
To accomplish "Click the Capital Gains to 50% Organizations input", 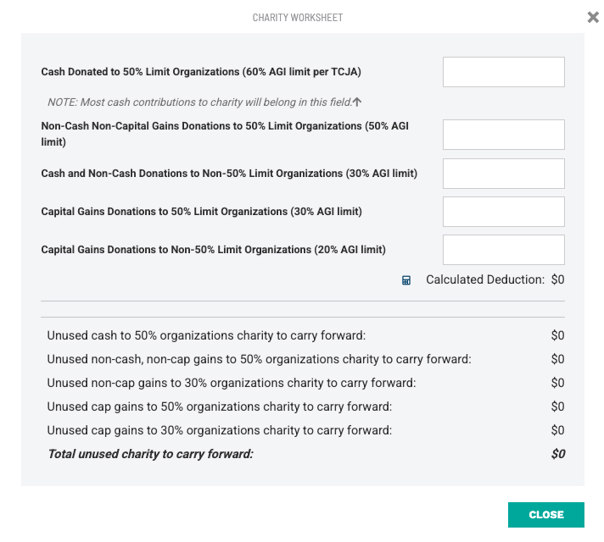I will tap(503, 212).
